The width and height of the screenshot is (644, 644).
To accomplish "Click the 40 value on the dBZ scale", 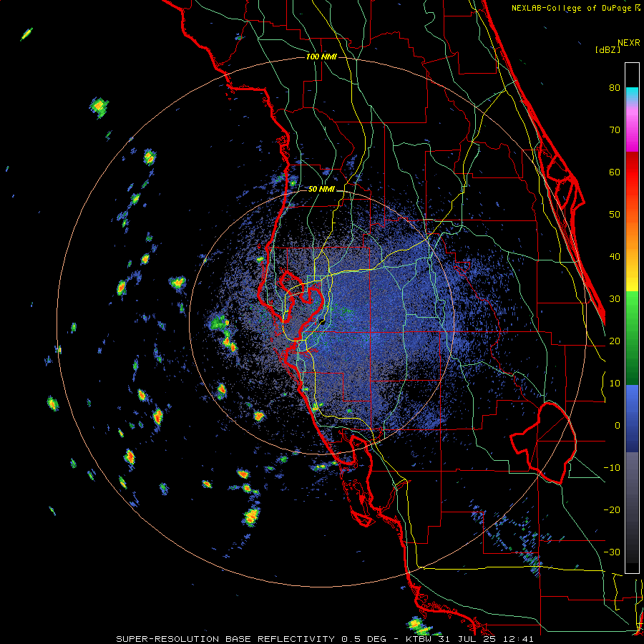I will click(615, 257).
